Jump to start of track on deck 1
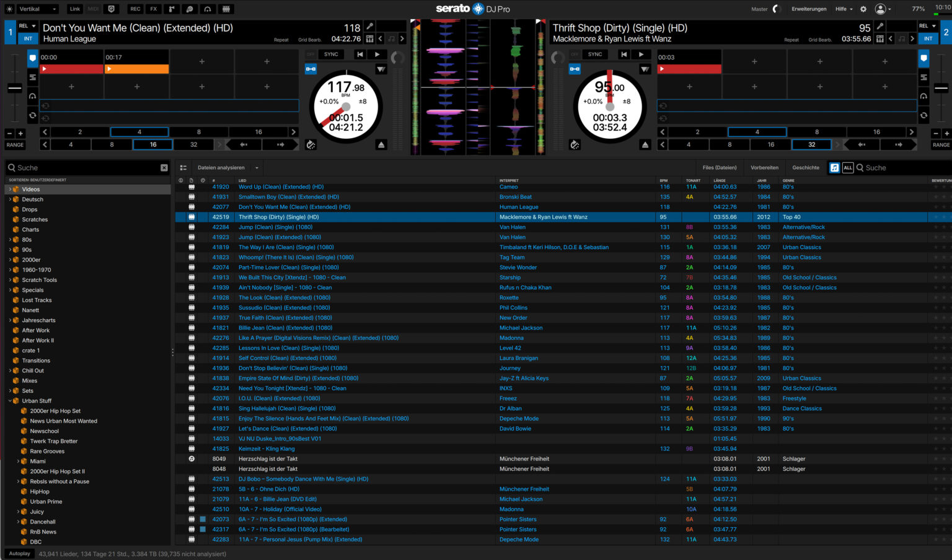Viewport: 952px width, 560px height. click(x=360, y=55)
